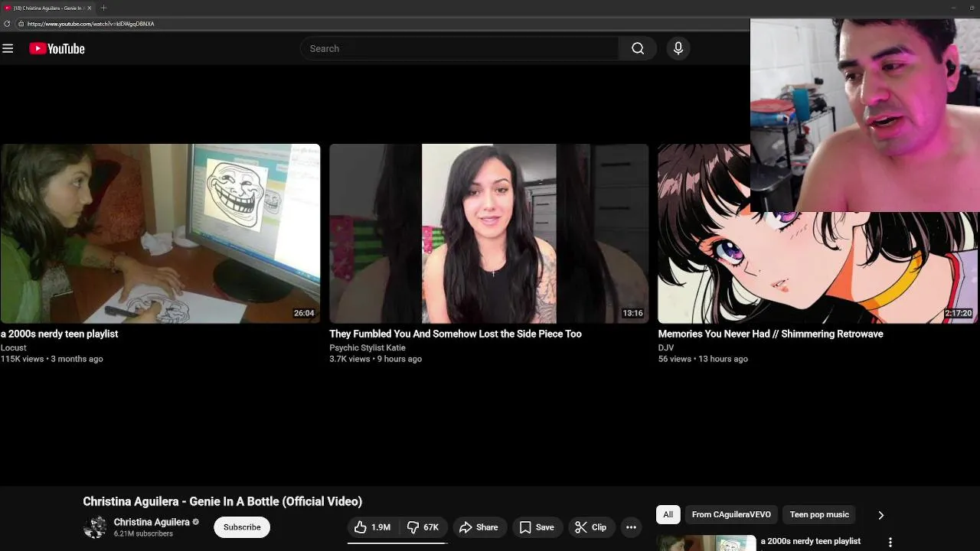Visit the Psychic Stylist Katie channel
The width and height of the screenshot is (980, 551).
(367, 347)
